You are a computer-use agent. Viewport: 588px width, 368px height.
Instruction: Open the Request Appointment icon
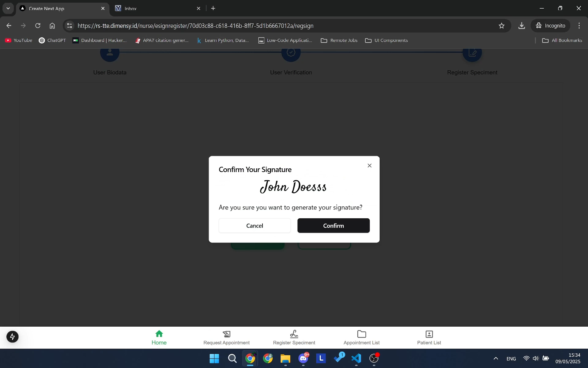coord(226,334)
